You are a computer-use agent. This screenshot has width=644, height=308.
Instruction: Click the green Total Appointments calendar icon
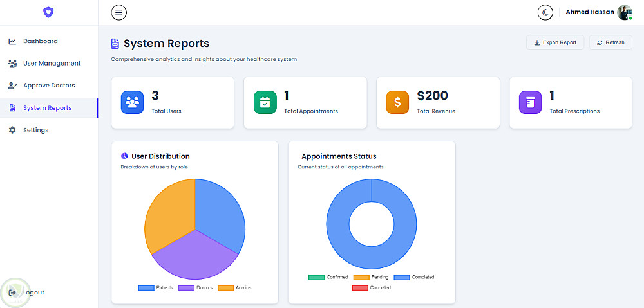[265, 102]
